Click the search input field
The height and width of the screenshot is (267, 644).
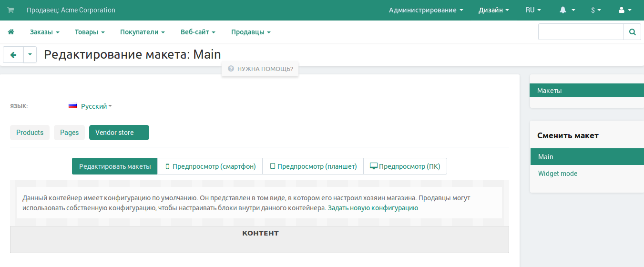(581, 32)
